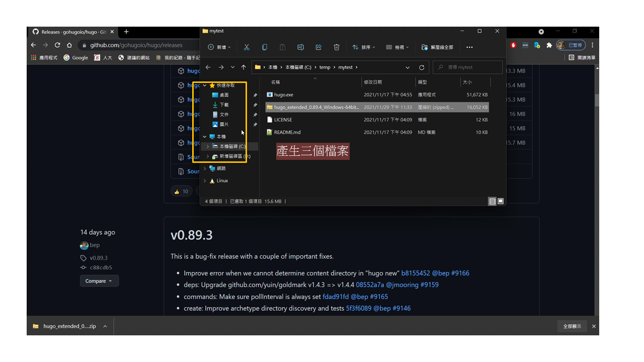Screen dimensions: 644x362
Task: Open the 閱讀清單 Reading list
Action: click(x=582, y=58)
